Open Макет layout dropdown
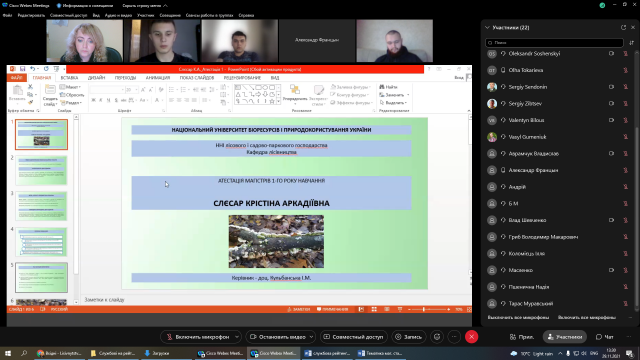Image resolution: width=640 pixels, height=360 pixels. (x=70, y=87)
